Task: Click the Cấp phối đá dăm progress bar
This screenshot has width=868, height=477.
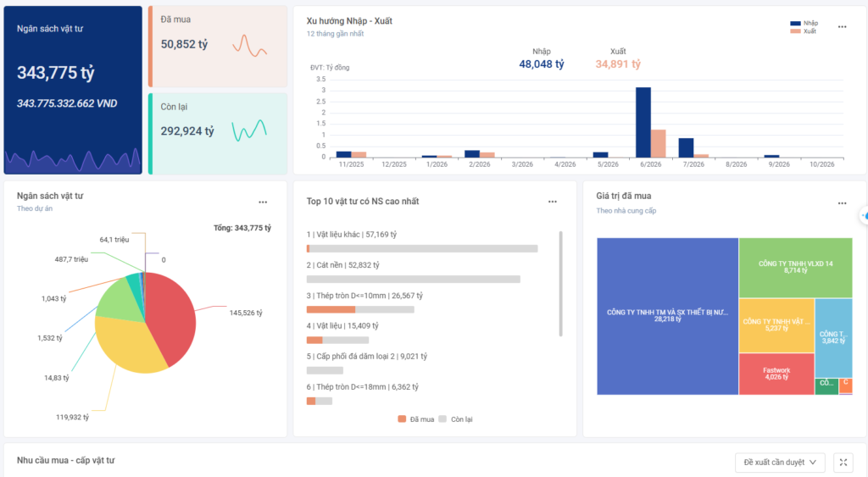Action: coord(325,371)
